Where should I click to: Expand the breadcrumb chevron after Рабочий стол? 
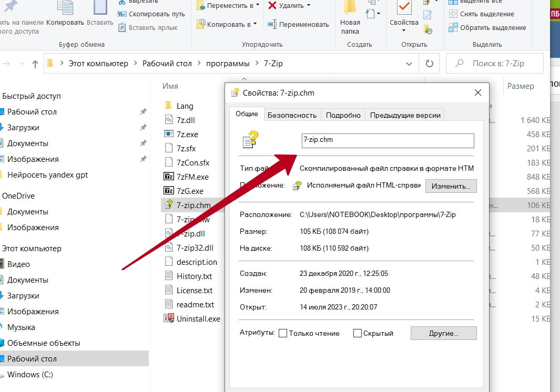coord(199,63)
